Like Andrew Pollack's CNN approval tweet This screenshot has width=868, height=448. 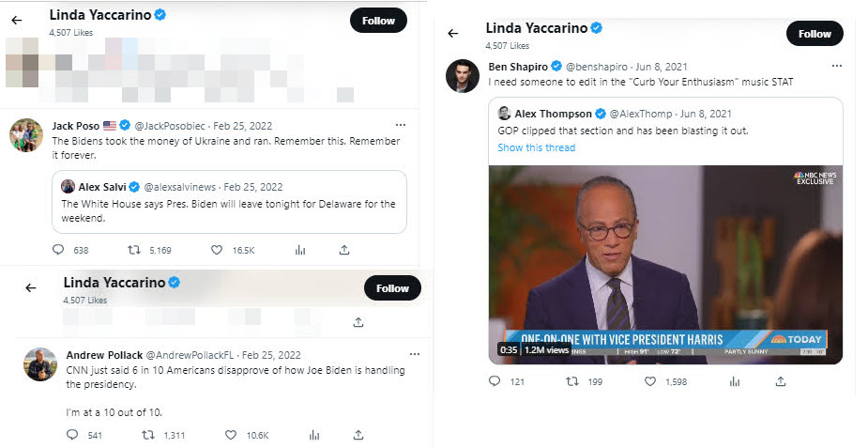pos(230,435)
